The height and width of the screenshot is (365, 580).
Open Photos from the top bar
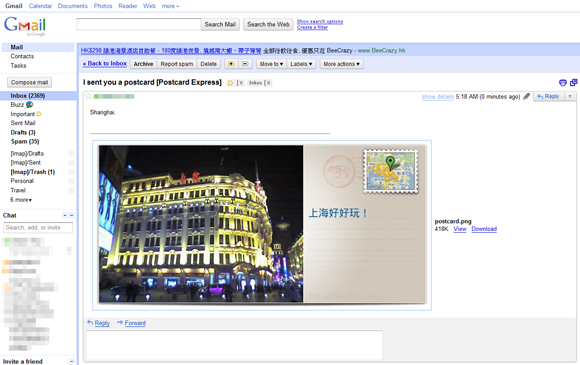pos(103,6)
